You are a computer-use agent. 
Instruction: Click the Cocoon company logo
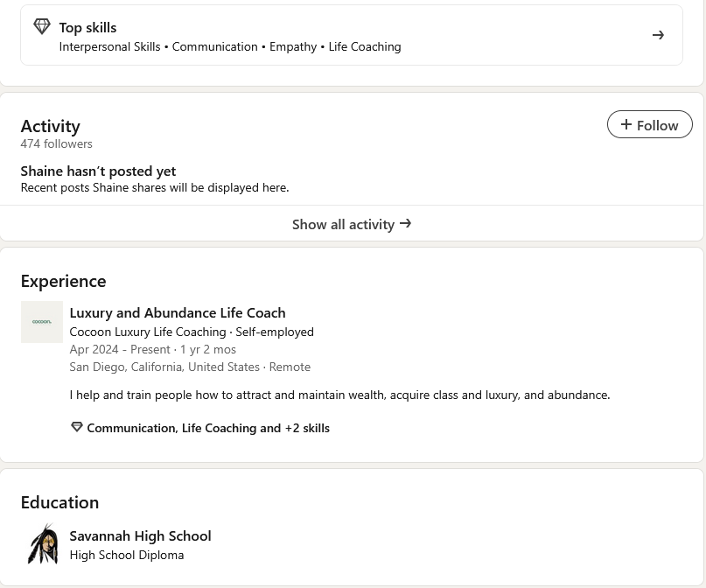coord(42,322)
